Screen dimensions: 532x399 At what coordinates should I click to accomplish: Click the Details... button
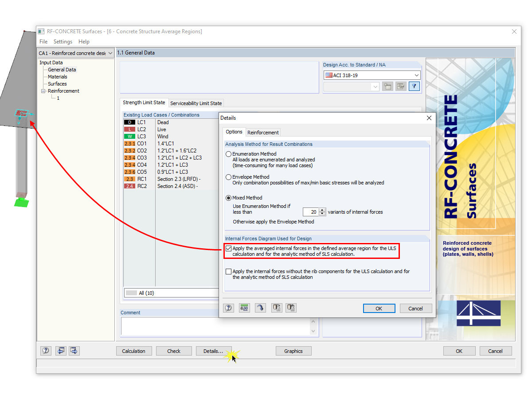[213, 351]
